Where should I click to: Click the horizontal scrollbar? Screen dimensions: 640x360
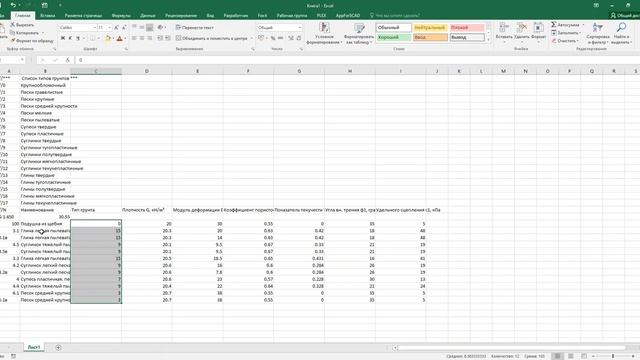(512, 348)
